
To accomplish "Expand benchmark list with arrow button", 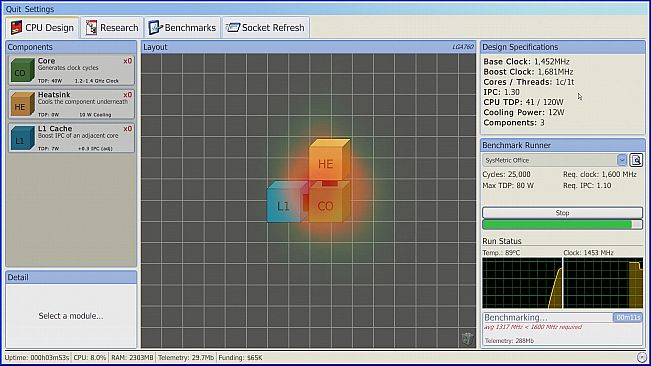I will point(622,160).
